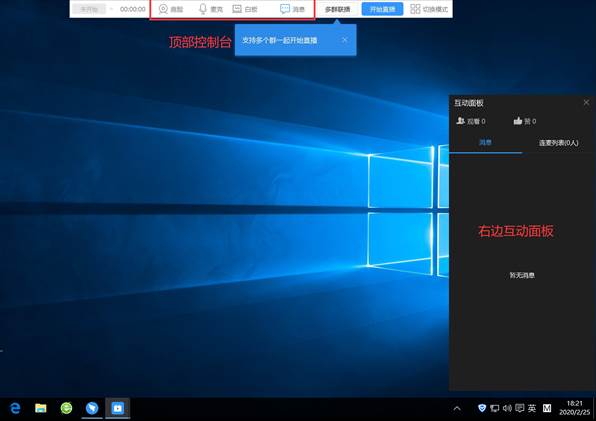This screenshot has height=421, width=596.
Task: Click the 00:00:00 broadcast timer
Action: pyautogui.click(x=133, y=9)
